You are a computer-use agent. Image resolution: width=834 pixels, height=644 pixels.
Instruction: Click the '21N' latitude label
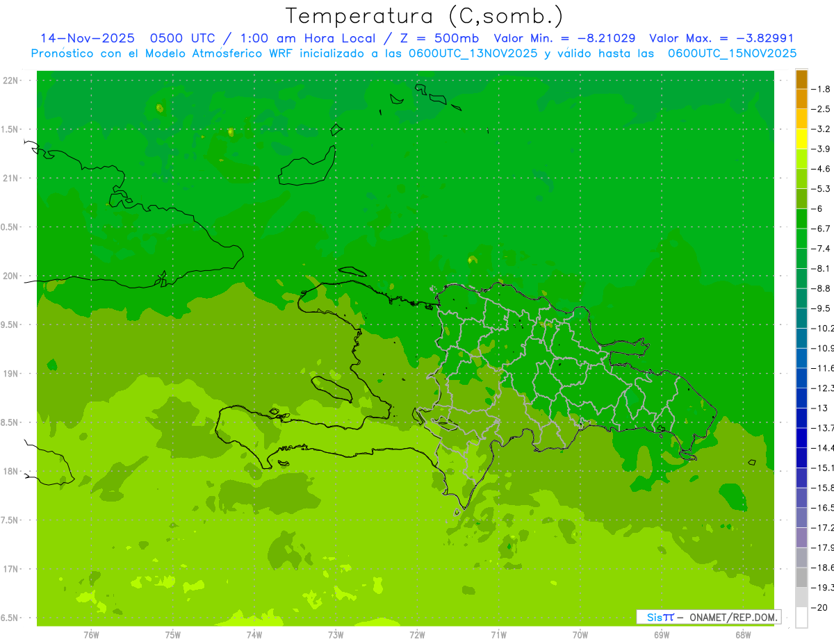tap(11, 179)
